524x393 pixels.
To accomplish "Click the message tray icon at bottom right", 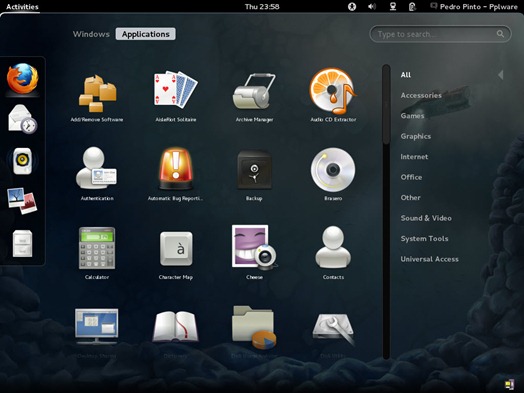I will (509, 384).
